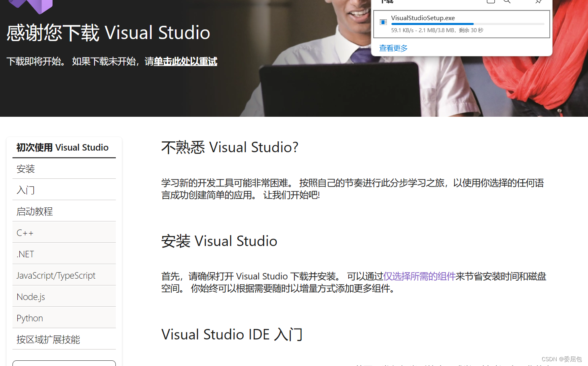
Task: Open the Node.js sidebar section
Action: (31, 296)
